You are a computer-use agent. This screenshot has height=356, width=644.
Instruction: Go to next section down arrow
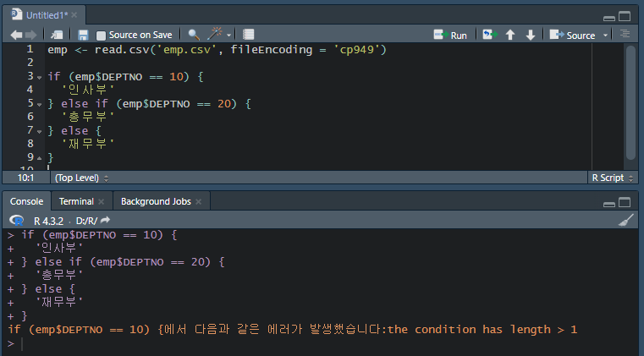point(531,35)
